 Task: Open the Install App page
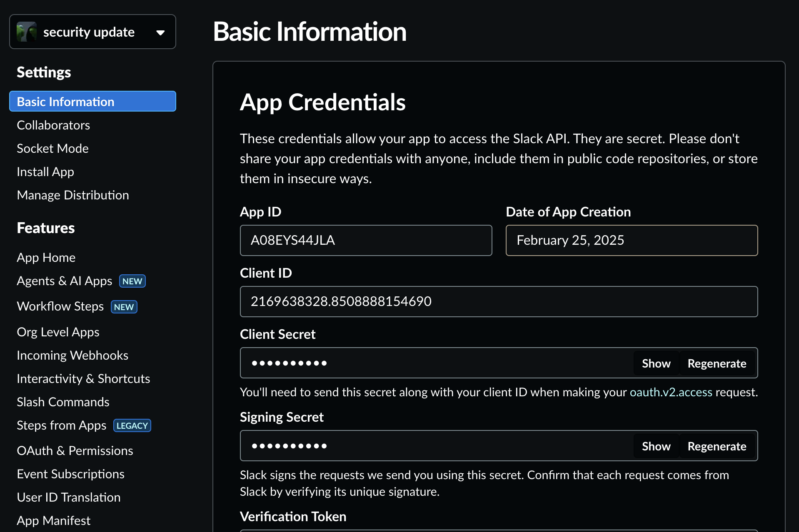coord(45,172)
